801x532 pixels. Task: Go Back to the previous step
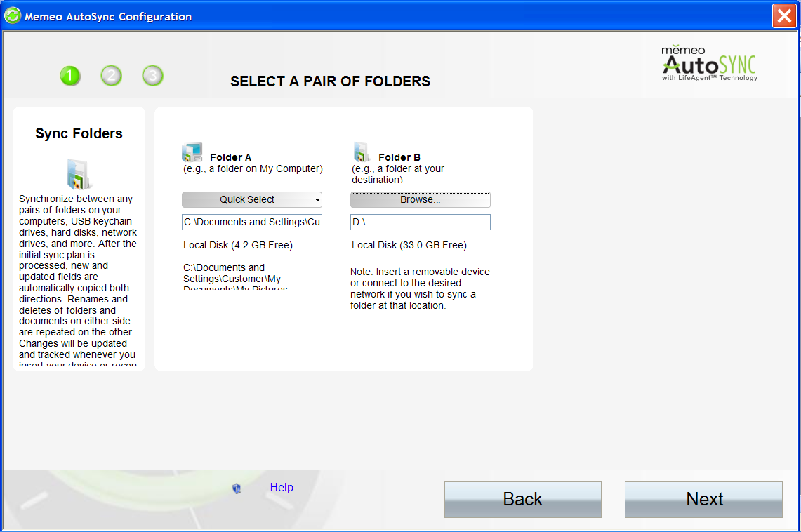click(x=522, y=499)
